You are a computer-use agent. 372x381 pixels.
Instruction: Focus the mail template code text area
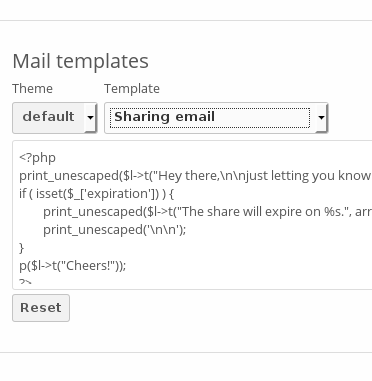[192, 215]
